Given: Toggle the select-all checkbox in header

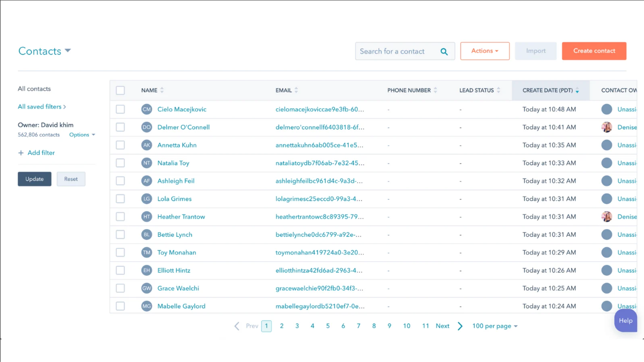Looking at the screenshot, I should pos(120,90).
